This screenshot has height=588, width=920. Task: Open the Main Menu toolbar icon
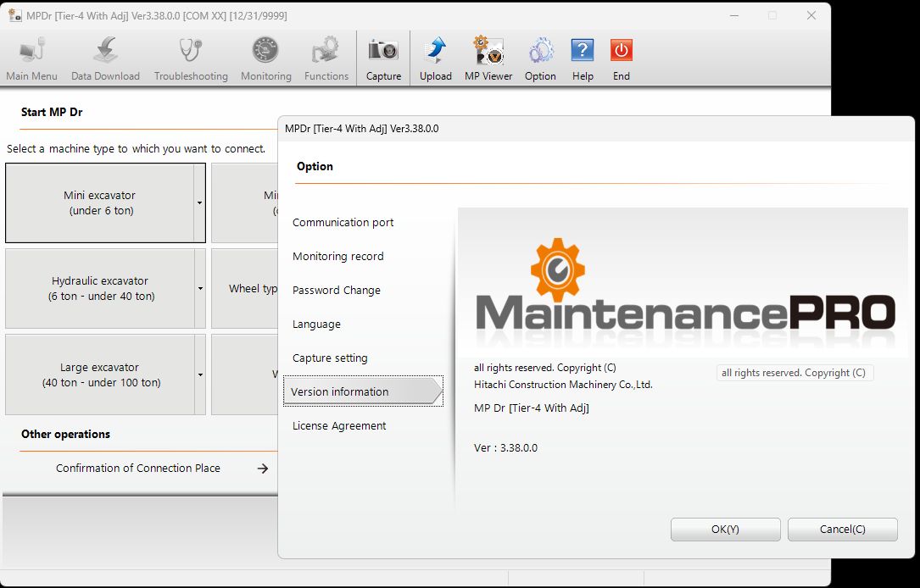[31, 58]
